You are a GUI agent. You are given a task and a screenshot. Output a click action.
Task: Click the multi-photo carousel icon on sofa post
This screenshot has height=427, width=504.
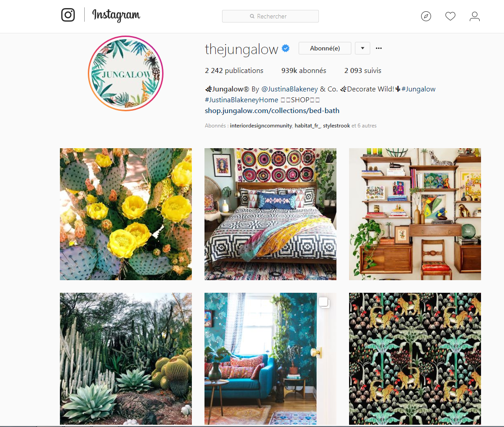[324, 302]
